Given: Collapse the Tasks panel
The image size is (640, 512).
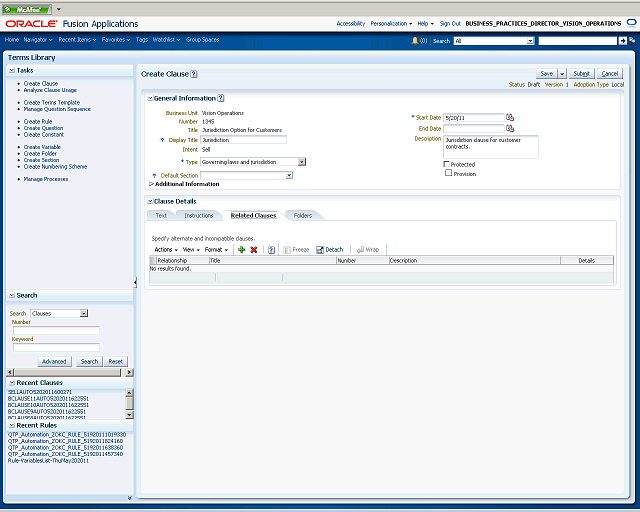Looking at the screenshot, I should 12,70.
